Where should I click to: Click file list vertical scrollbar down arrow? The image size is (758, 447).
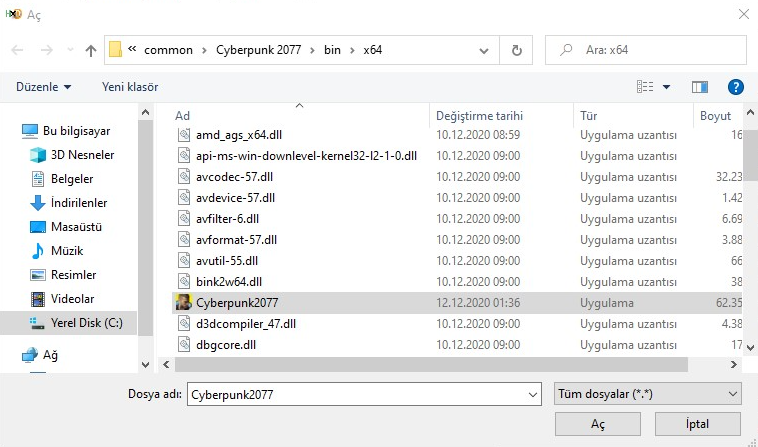coord(750,347)
